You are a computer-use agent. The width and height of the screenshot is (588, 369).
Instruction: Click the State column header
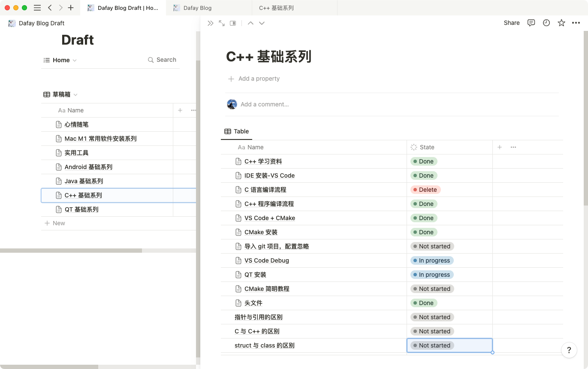click(x=449, y=147)
